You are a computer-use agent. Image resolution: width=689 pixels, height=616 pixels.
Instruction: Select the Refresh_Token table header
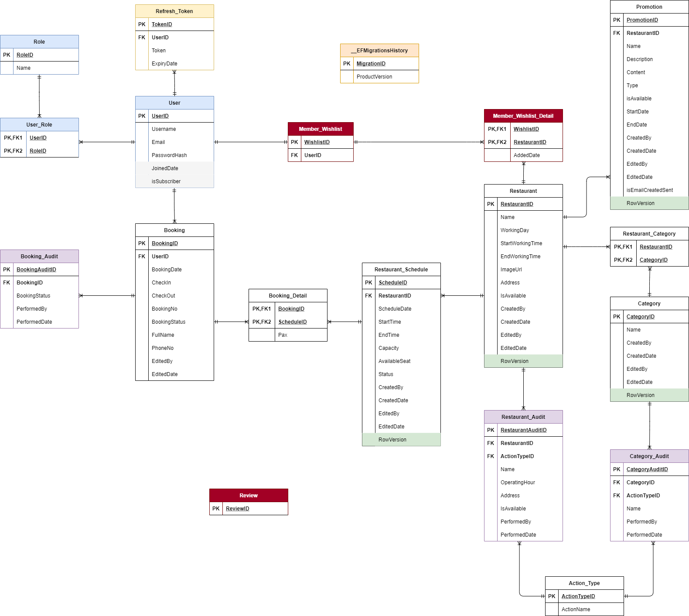[x=174, y=11]
